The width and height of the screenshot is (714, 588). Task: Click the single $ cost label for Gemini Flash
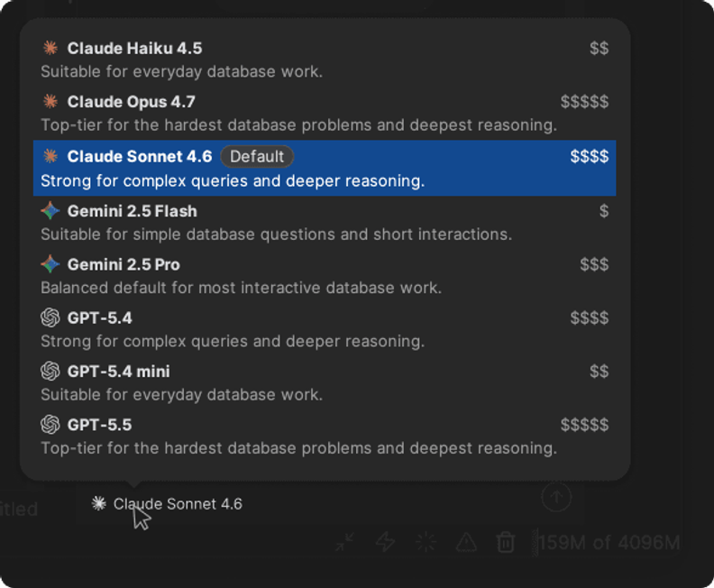604,211
